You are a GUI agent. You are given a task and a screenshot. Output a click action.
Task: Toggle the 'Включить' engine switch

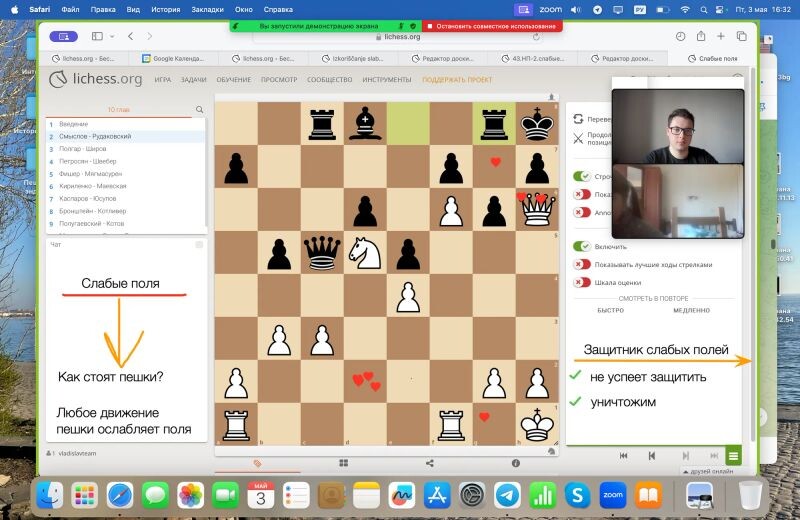click(581, 246)
